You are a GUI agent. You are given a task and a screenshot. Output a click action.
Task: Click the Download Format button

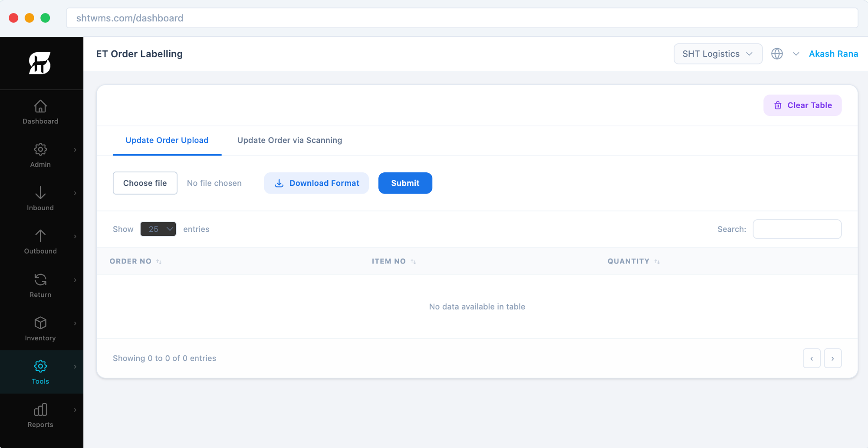316,183
